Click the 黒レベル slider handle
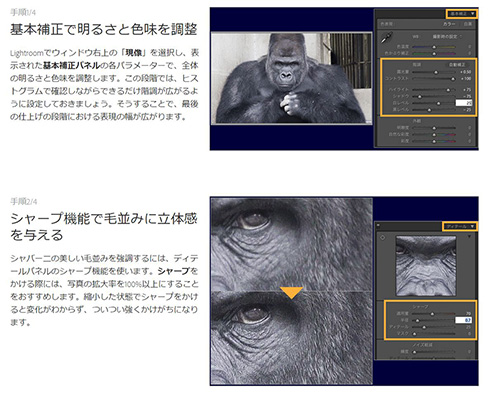This screenshot has width=490, height=394. [429, 109]
